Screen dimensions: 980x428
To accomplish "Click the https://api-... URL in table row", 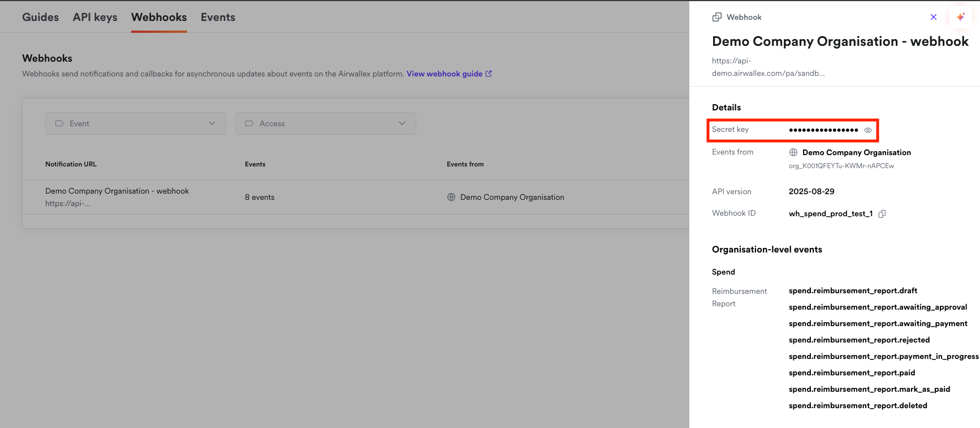I will tap(68, 203).
